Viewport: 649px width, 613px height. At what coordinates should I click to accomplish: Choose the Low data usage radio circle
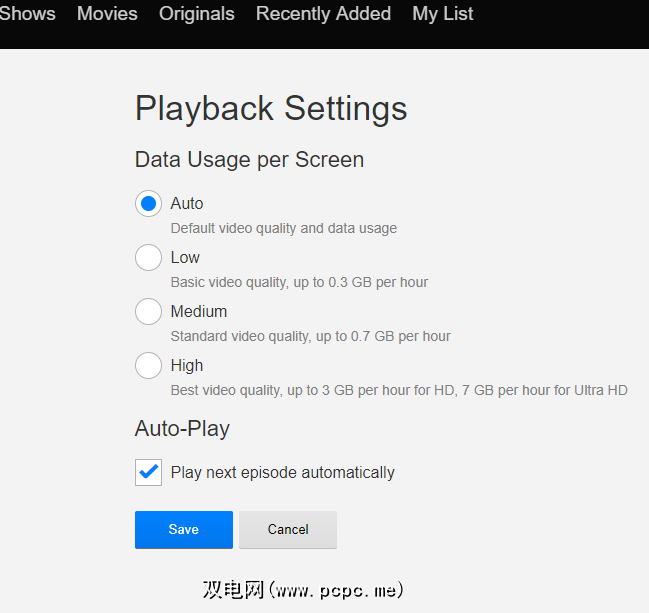(148, 258)
